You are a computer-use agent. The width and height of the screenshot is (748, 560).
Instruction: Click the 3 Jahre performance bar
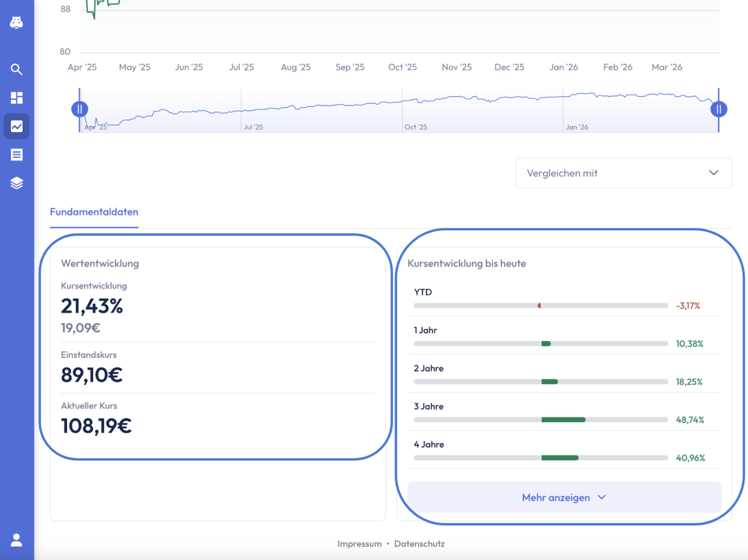click(541, 420)
